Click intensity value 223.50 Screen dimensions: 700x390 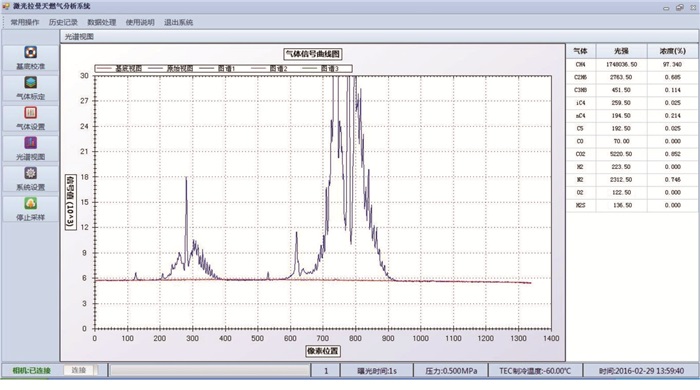[x=621, y=167]
